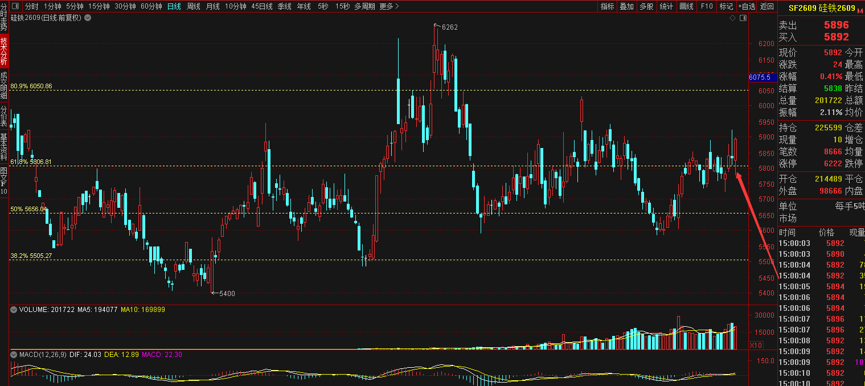Viewport: 865px width, 386px height.
Task: Click the 持仓 225599 value
Action: (828, 127)
